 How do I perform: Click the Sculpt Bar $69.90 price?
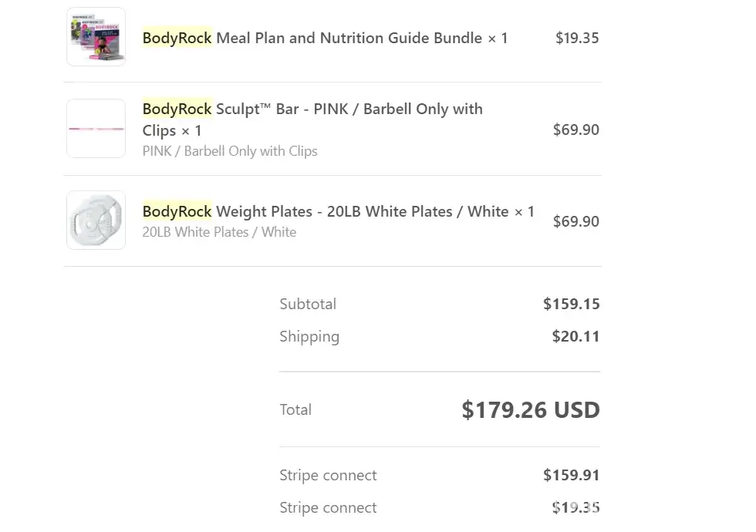(x=575, y=130)
